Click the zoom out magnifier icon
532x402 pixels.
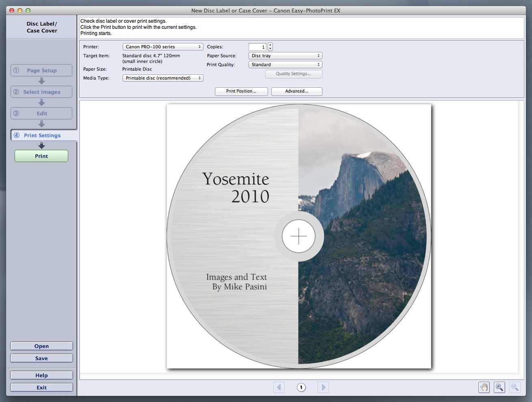pos(515,387)
